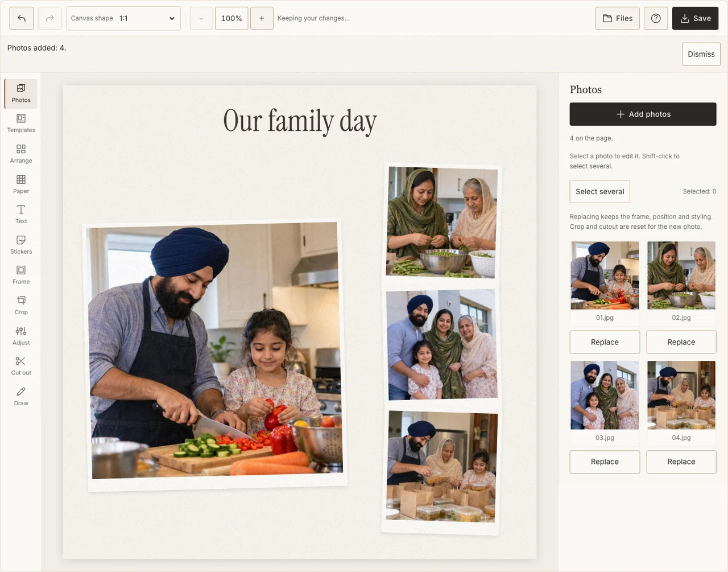Redo the last undone change
This screenshot has height=572, width=728.
[50, 18]
